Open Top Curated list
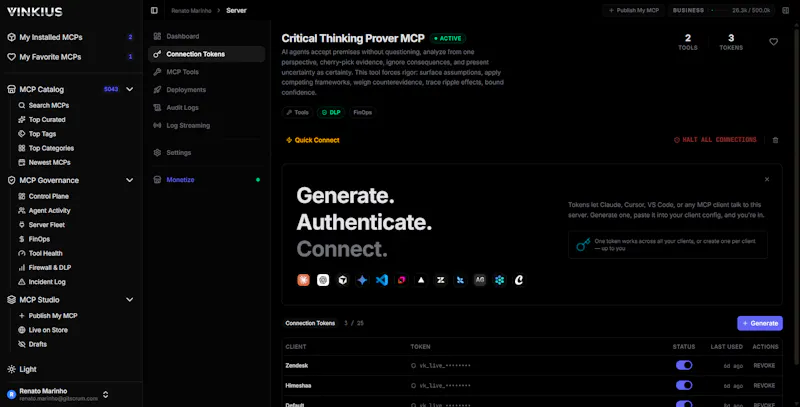This screenshot has height=407, width=800. coord(47,119)
